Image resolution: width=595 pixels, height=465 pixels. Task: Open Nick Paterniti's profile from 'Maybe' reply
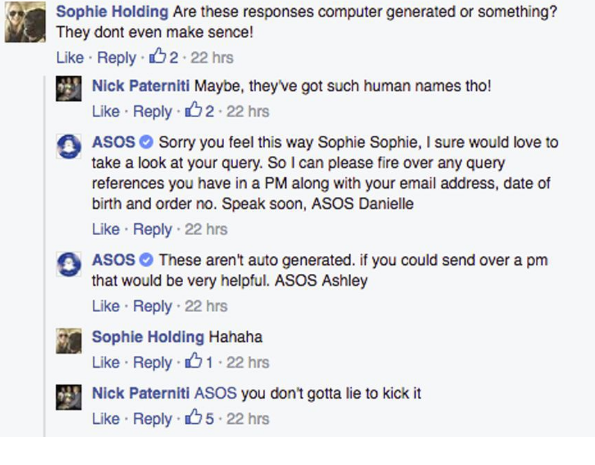coord(141,86)
